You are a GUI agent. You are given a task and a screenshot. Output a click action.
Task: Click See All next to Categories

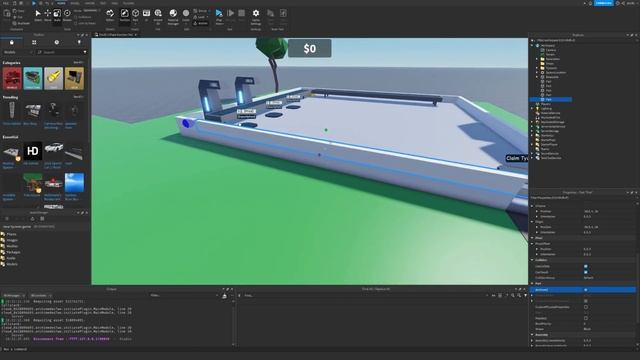pyautogui.click(x=78, y=62)
